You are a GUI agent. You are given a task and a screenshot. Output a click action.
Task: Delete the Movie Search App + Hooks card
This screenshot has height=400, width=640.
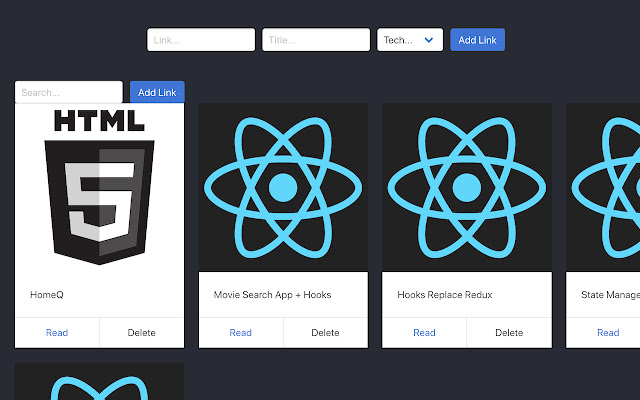325,333
